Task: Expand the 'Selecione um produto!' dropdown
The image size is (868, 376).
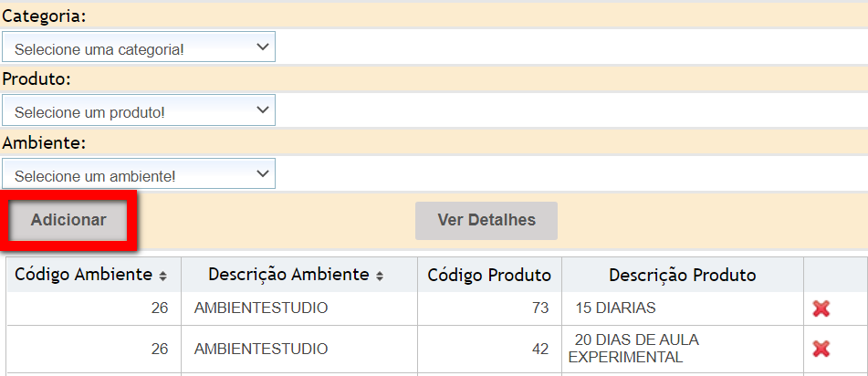Action: 138,111
